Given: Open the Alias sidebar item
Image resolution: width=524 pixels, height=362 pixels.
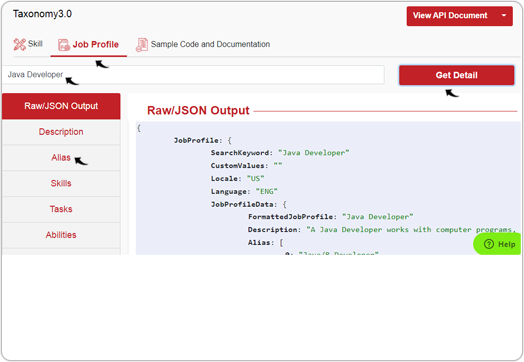Looking at the screenshot, I should pos(61,157).
